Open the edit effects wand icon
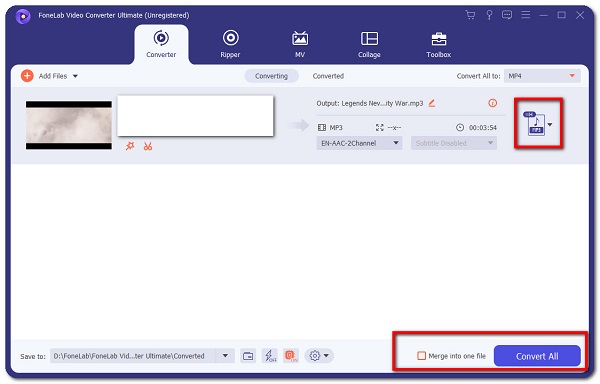The width and height of the screenshot is (600, 384). coord(130,146)
